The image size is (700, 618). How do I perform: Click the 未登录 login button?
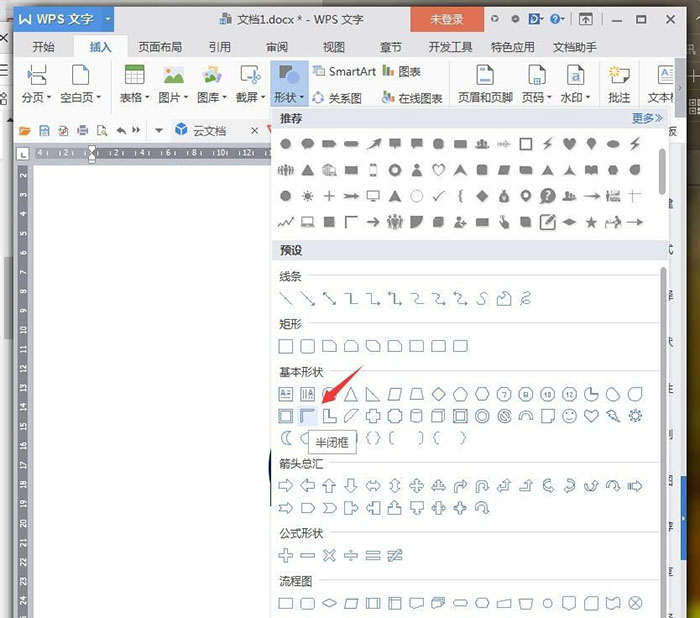[446, 19]
